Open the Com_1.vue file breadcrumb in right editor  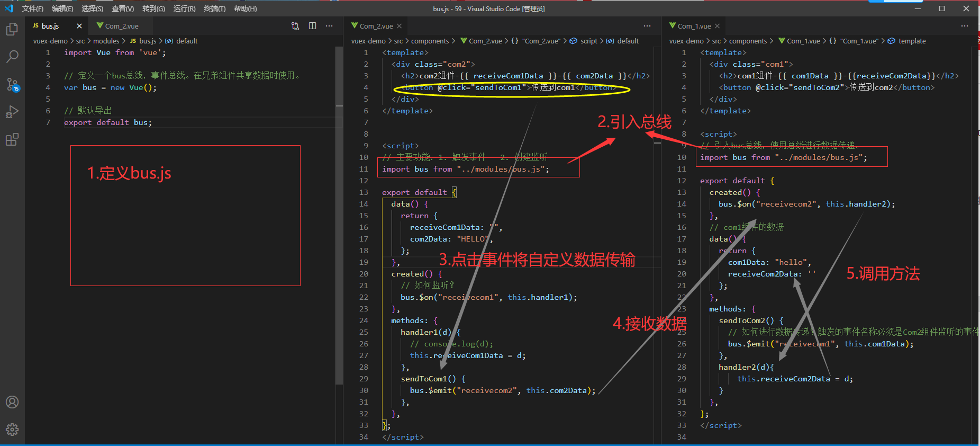[x=800, y=41]
